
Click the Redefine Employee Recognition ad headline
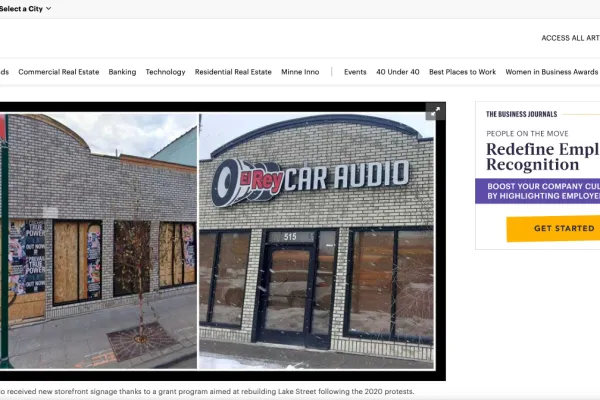[x=543, y=157]
